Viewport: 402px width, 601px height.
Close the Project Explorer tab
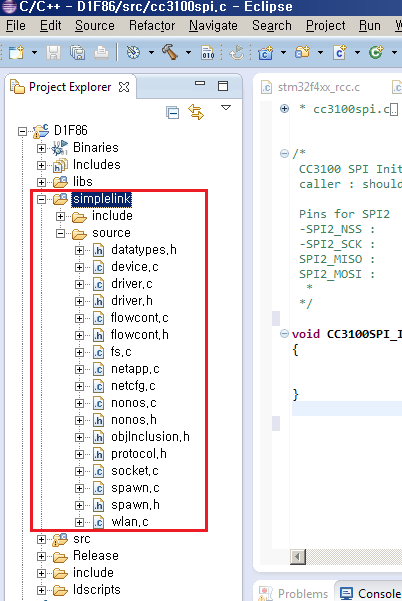pyautogui.click(x=124, y=87)
